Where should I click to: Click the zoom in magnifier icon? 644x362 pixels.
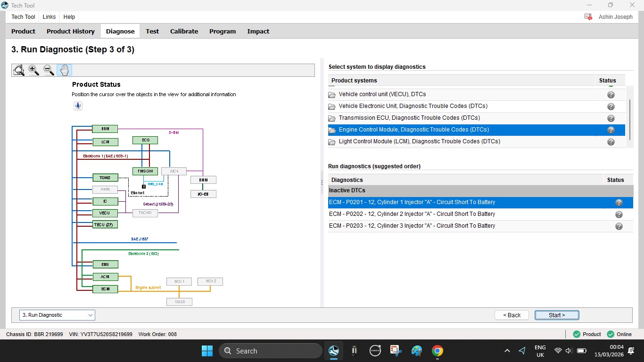pyautogui.click(x=33, y=70)
